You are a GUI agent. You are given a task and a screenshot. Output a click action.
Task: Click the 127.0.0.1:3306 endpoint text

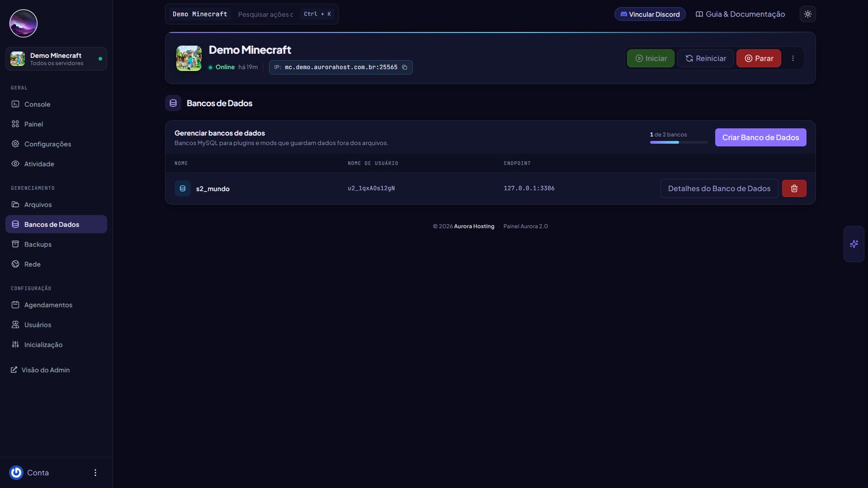point(529,188)
